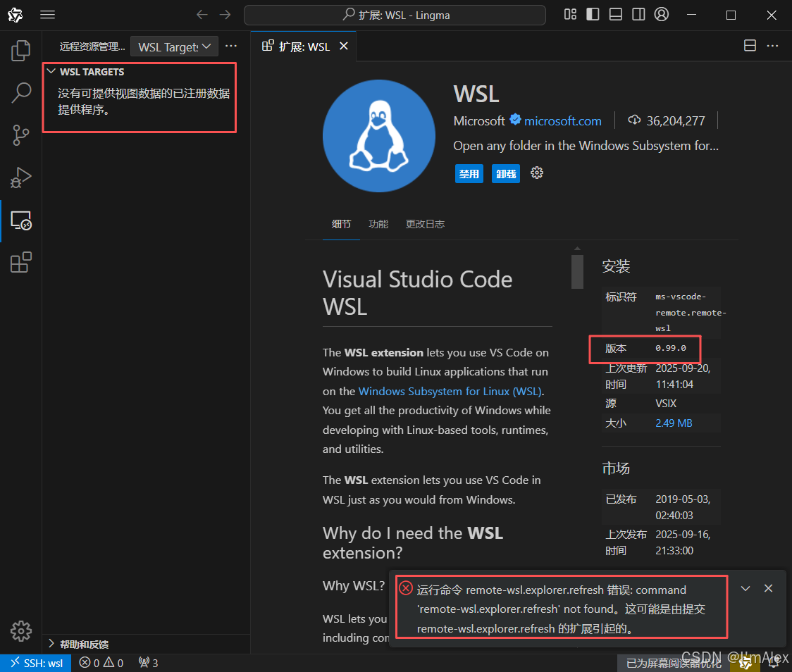792x672 pixels.
Task: Click the 源 VSIX value
Action: coord(666,404)
